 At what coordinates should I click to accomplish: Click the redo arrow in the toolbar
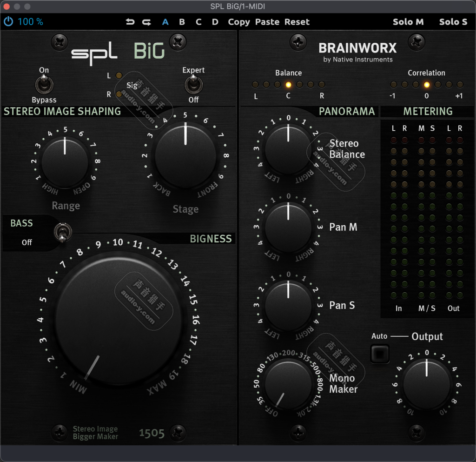(146, 22)
